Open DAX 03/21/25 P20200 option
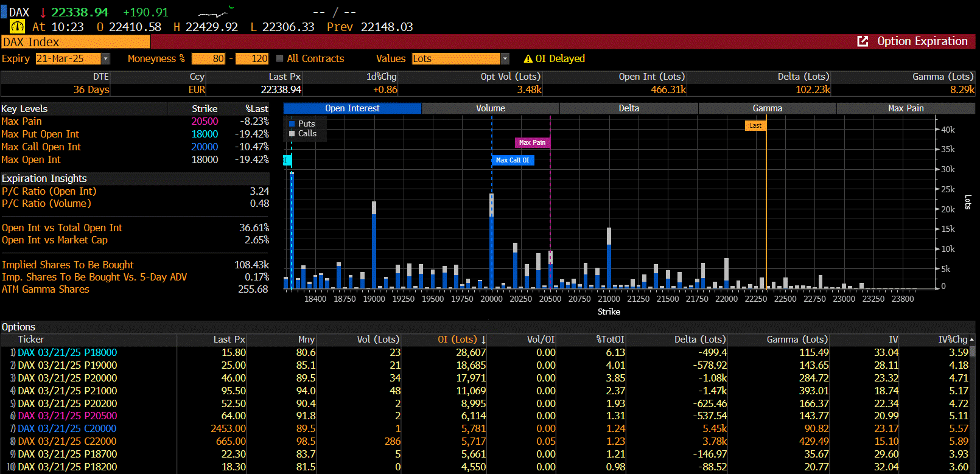Viewport: 980px width, 474px height. tap(67, 403)
